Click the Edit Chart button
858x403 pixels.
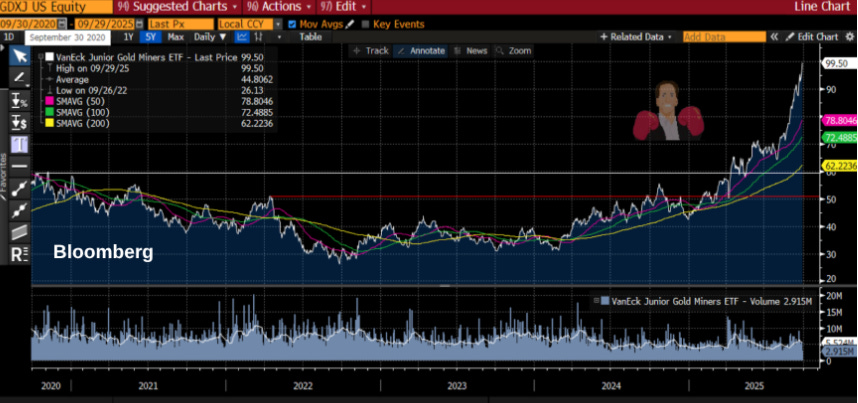click(x=812, y=37)
